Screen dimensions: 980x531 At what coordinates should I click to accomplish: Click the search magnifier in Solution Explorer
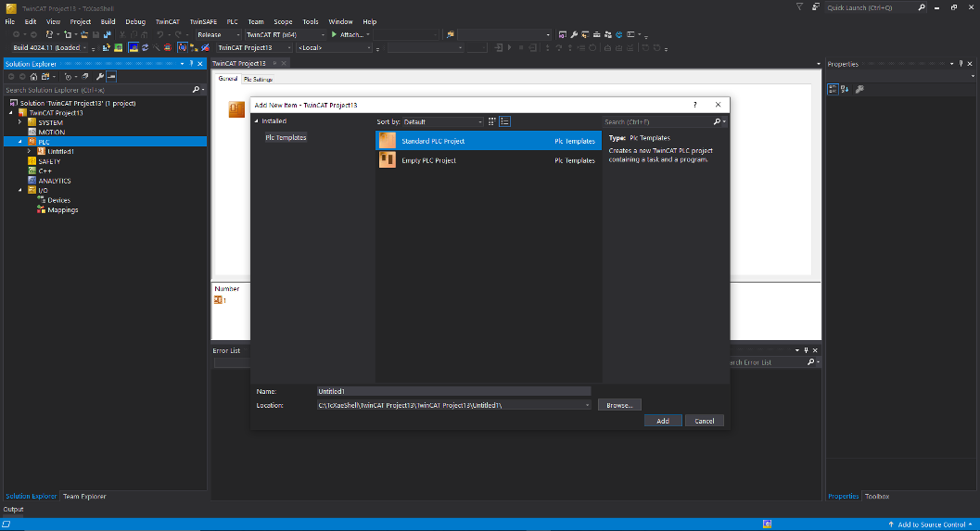tap(197, 90)
